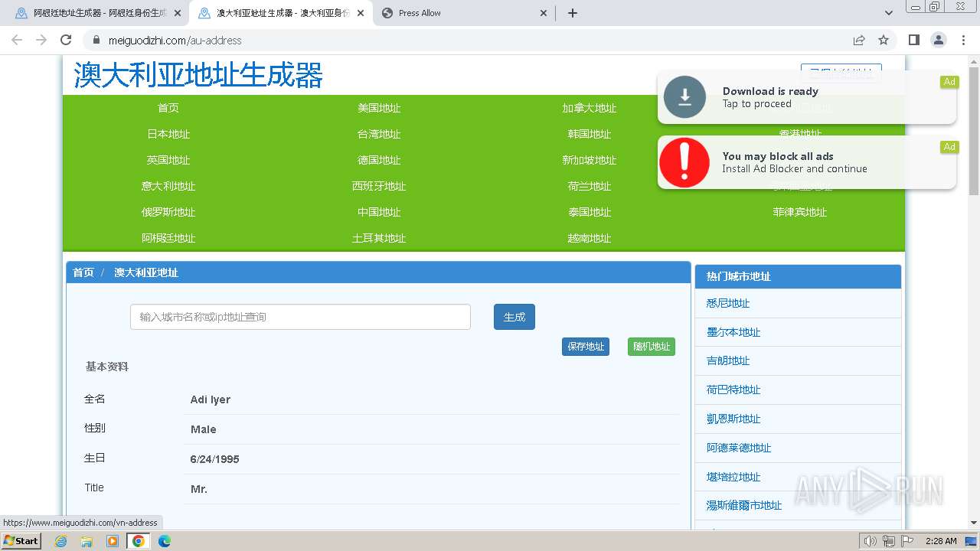980x551 pixels.
Task: Open 西班牙地址 navigation link
Action: coord(379,186)
